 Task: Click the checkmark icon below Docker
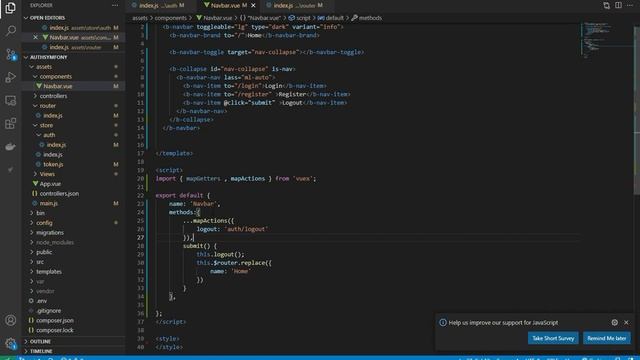[x=10, y=169]
